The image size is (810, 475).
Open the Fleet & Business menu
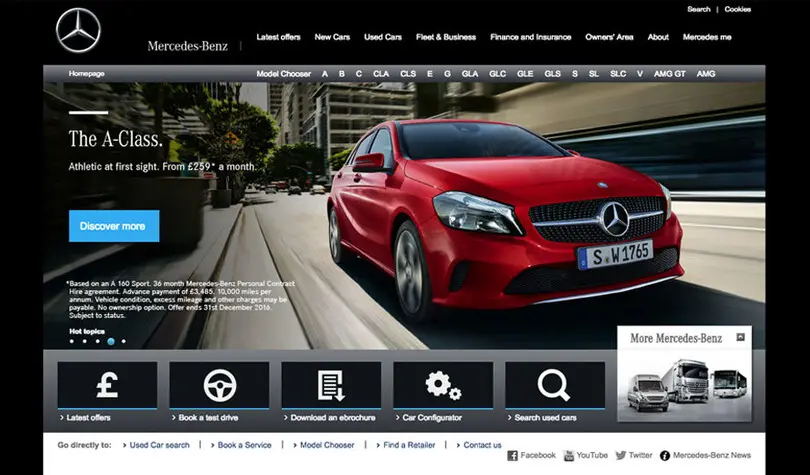[446, 37]
